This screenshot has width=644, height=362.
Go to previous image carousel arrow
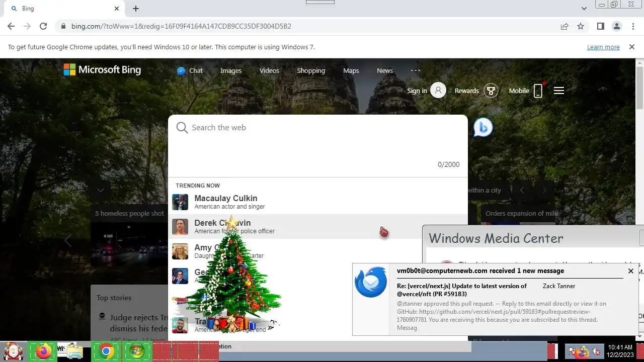522,190
